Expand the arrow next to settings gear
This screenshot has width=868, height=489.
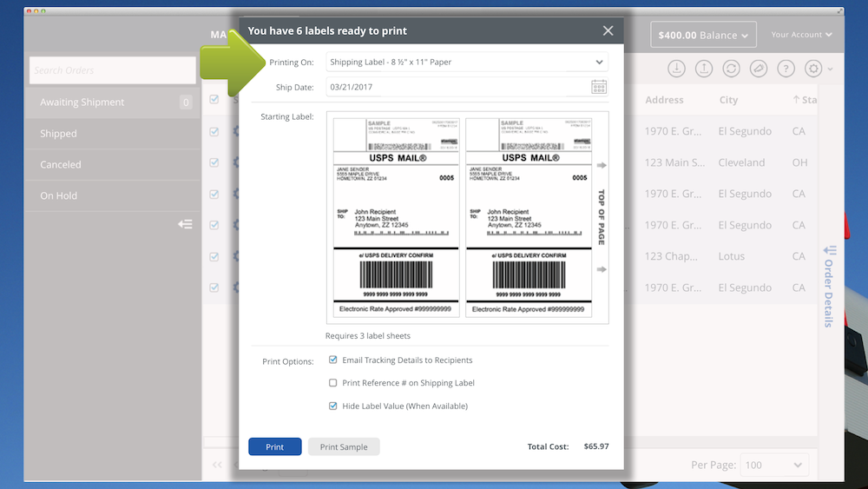[x=830, y=69]
